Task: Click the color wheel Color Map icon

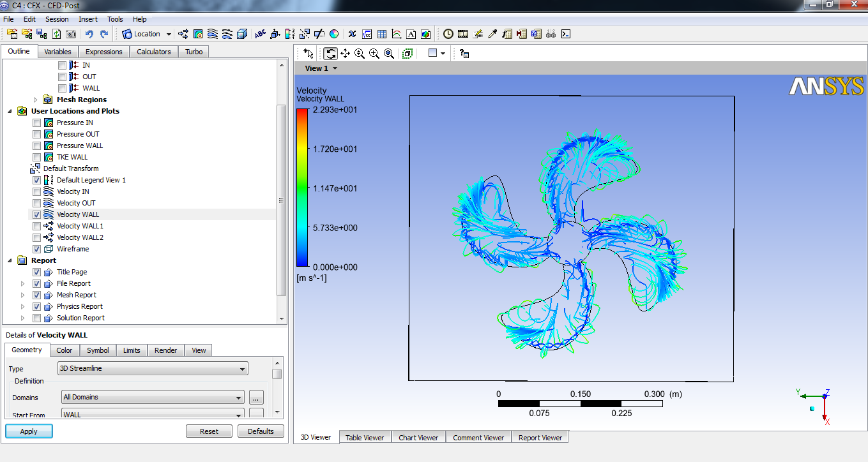Action: tap(333, 34)
